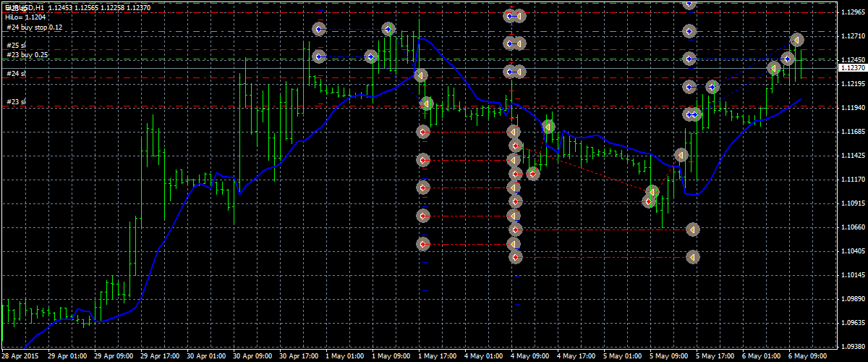Click the 28 Apr 2015 date on time axis
868x362 pixels.
(x=20, y=356)
